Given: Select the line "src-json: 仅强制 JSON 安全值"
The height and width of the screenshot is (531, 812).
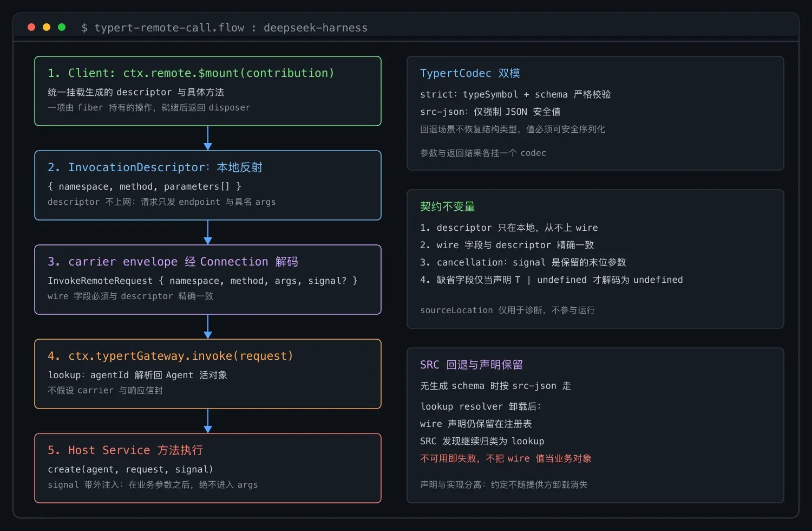Looking at the screenshot, I should 490,112.
